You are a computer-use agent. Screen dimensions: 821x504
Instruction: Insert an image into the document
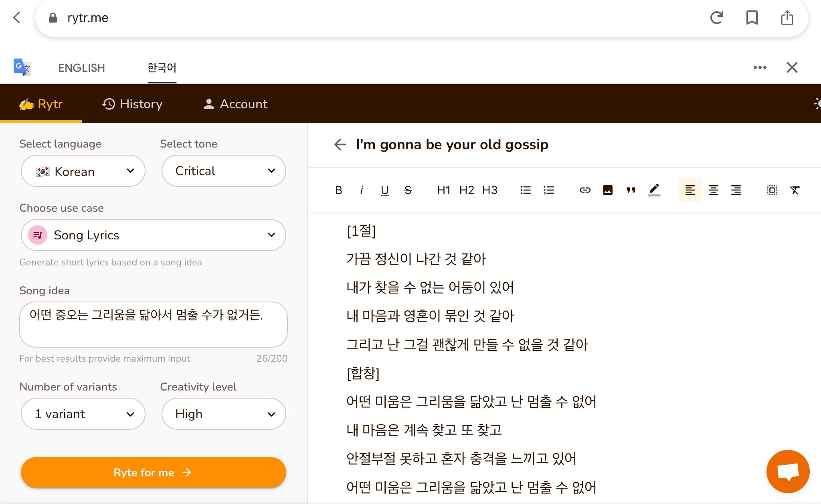[x=608, y=190]
